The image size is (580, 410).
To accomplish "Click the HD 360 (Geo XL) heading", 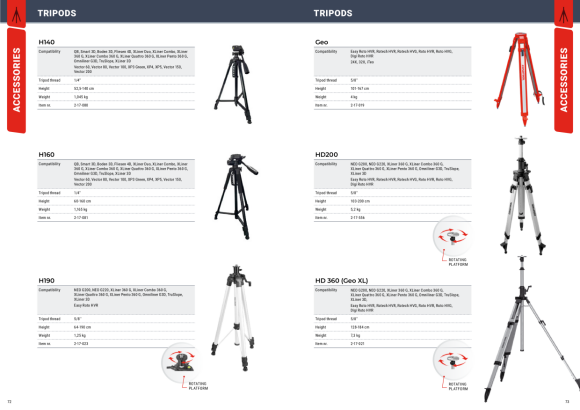I will tap(341, 280).
